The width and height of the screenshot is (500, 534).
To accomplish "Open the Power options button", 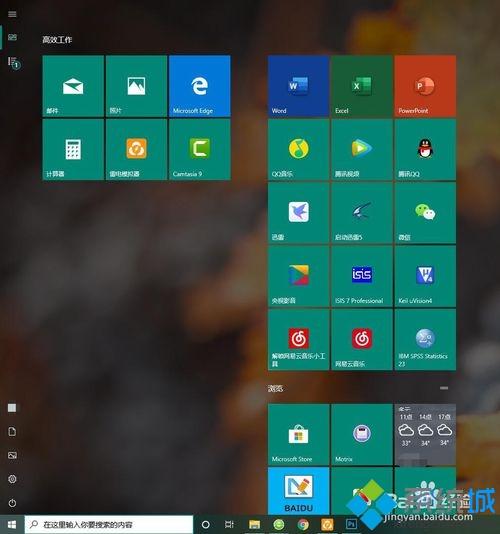I will (x=12, y=503).
